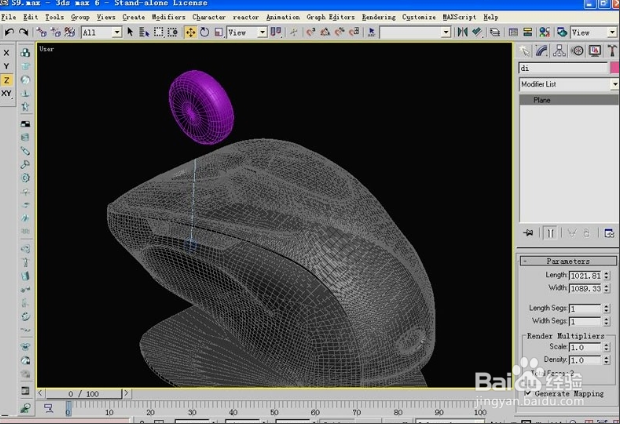Open the Create menu
The height and width of the screenshot is (424, 620).
click(x=134, y=17)
